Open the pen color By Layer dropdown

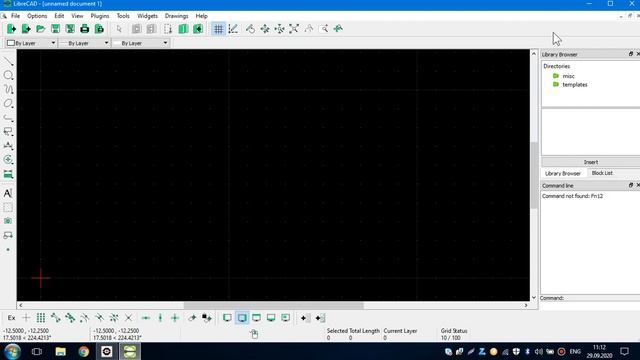31,43
